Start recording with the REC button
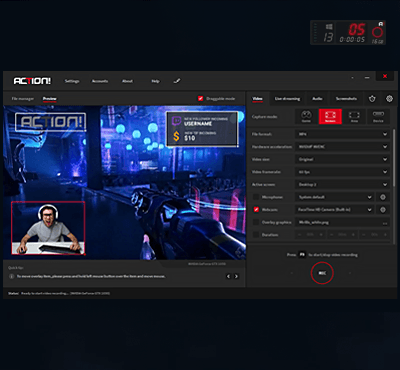400x370 pixels. (322, 273)
